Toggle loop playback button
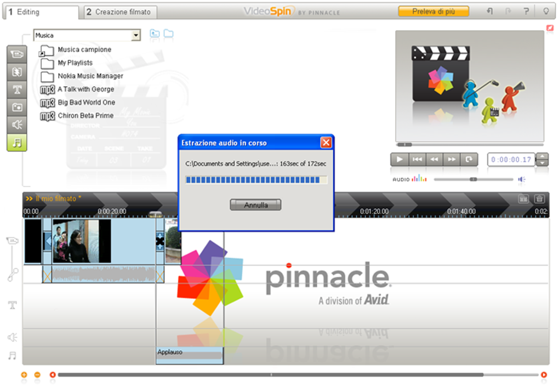Viewport: 559px width, 392px height. pyautogui.click(x=469, y=160)
